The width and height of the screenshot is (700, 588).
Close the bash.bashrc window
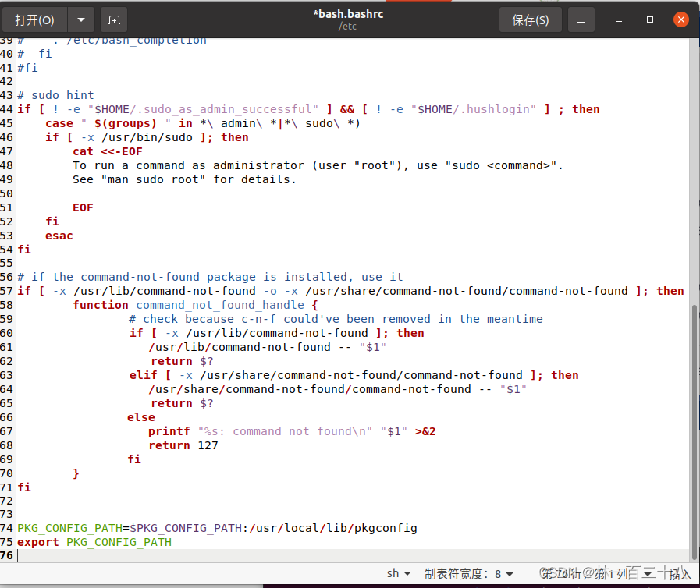tap(680, 19)
